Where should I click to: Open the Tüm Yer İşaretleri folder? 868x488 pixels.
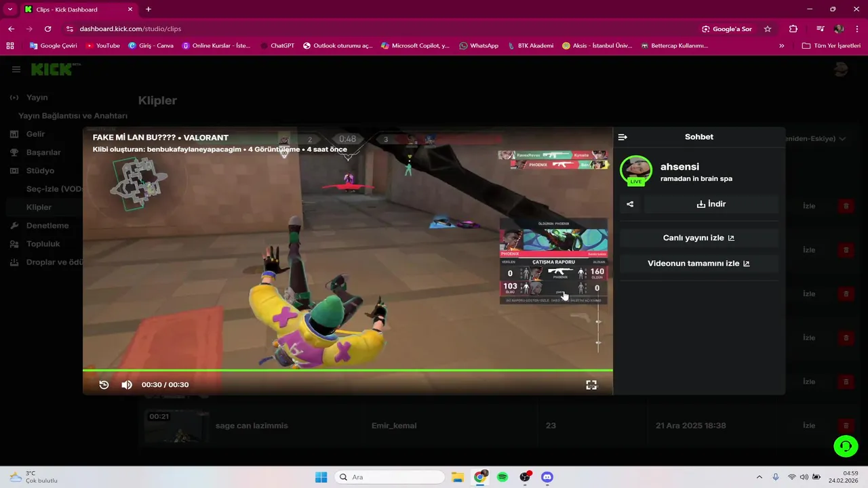click(831, 46)
